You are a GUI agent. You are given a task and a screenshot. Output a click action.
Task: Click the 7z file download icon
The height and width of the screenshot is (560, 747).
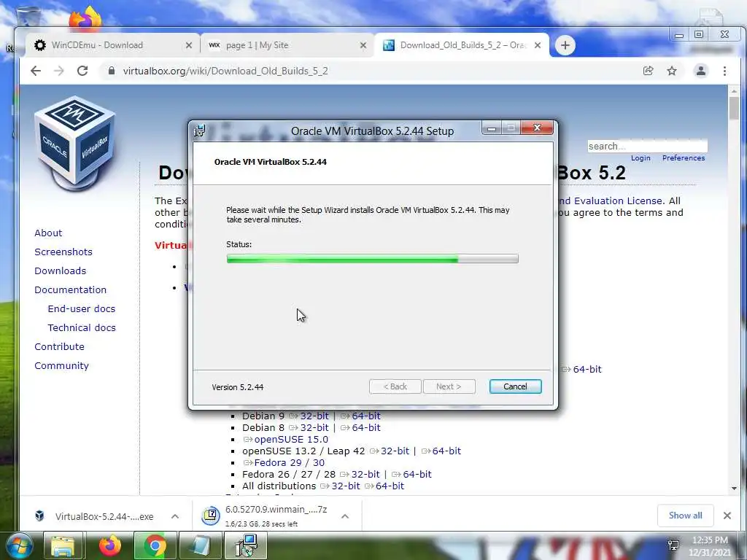click(210, 516)
